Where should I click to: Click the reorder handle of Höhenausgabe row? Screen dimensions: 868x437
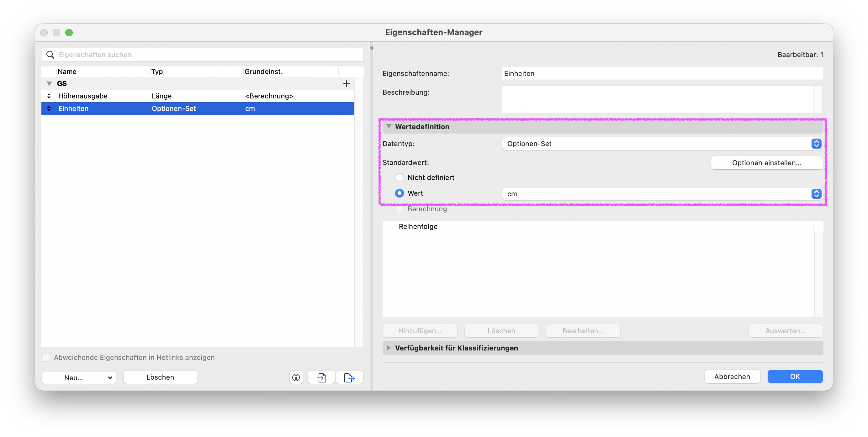(49, 96)
